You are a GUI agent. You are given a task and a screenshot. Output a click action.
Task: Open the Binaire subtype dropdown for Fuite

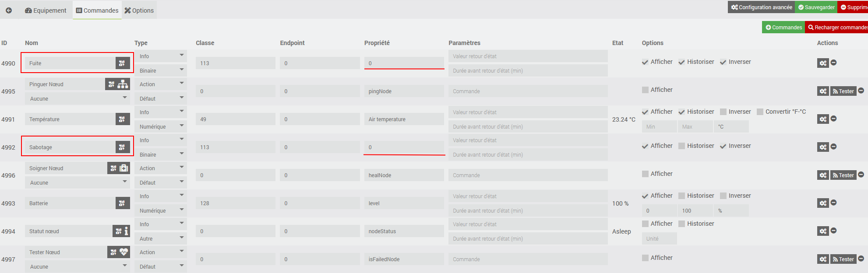tap(161, 70)
